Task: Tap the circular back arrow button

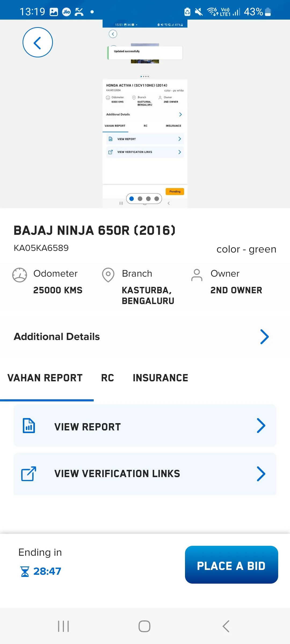Action: pos(38,42)
